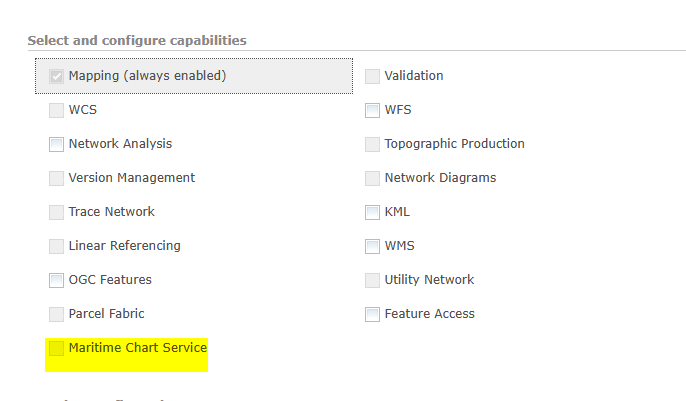
Task: Click the Feature Access label text
Action: tap(430, 314)
